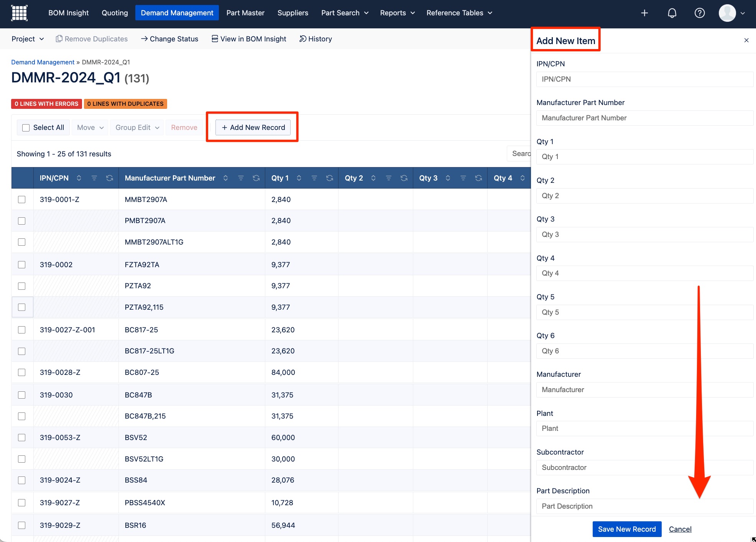Viewport: 756px width, 542px height.
Task: Click the Remove button
Action: pyautogui.click(x=184, y=128)
